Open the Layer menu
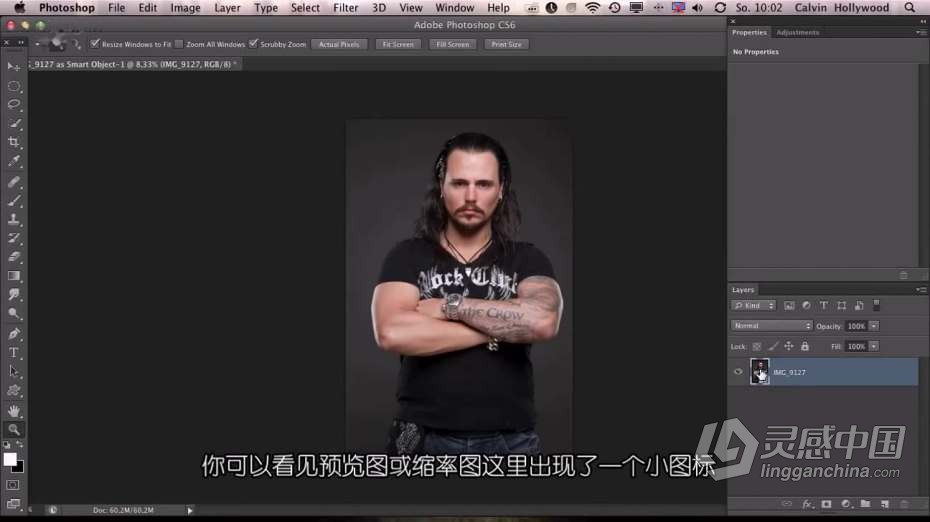 (x=227, y=8)
